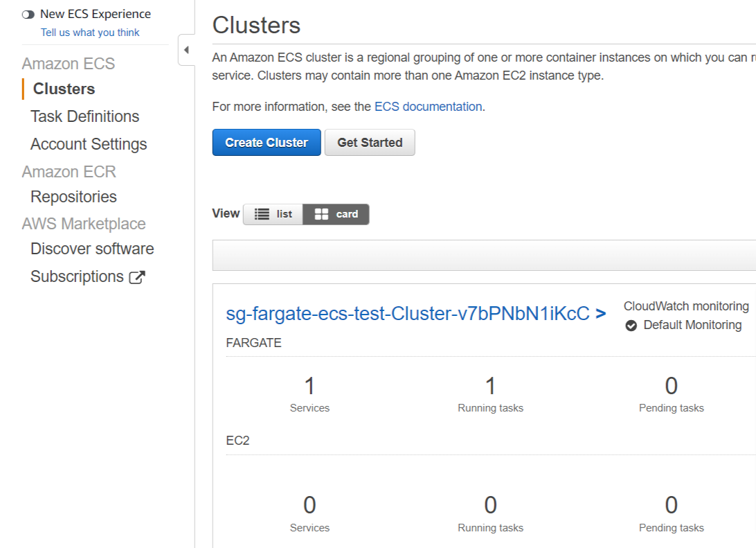Collapse the sidebar with the arrow handle
The width and height of the screenshot is (756, 548).
tap(187, 50)
